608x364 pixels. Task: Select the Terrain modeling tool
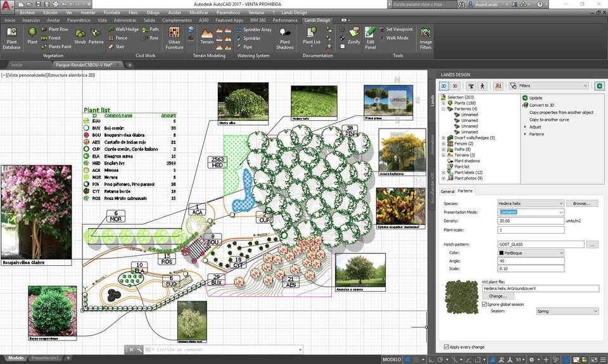tap(207, 34)
